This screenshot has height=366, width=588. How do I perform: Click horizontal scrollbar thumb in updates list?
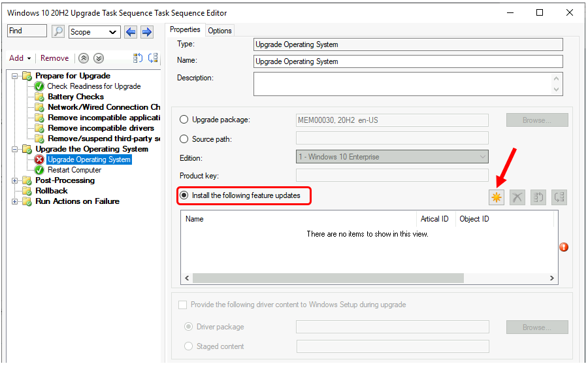coord(328,278)
